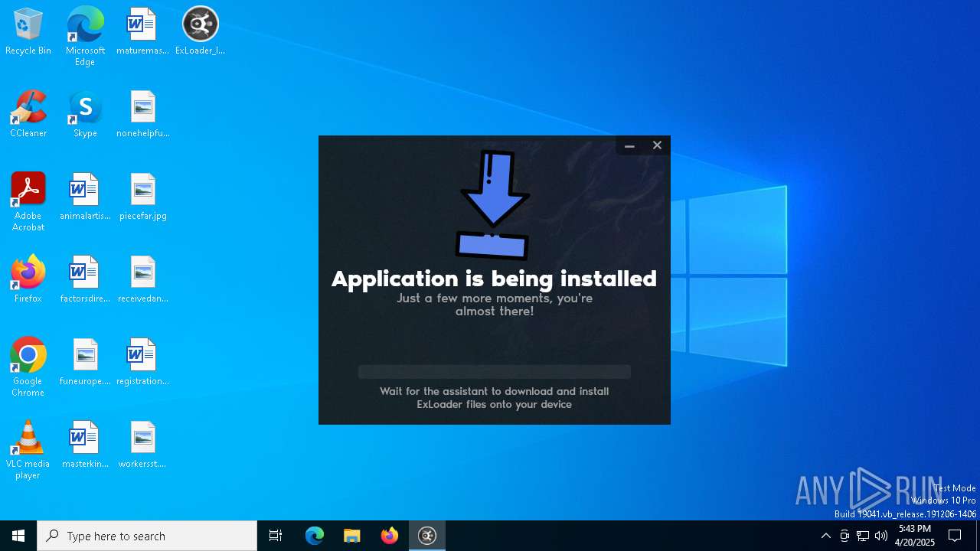Image resolution: width=980 pixels, height=551 pixels.
Task: Select the piecefar.jpg image file
Action: point(142,197)
